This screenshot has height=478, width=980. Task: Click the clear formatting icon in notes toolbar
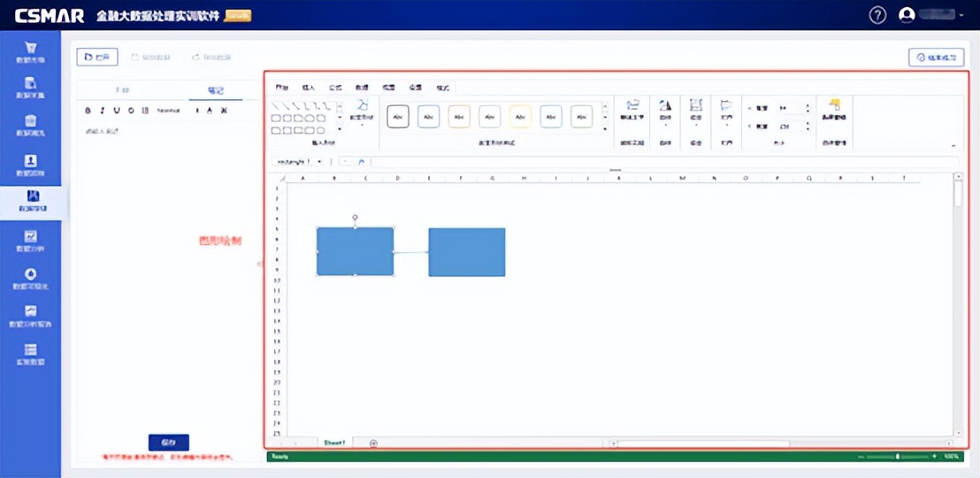(x=224, y=110)
